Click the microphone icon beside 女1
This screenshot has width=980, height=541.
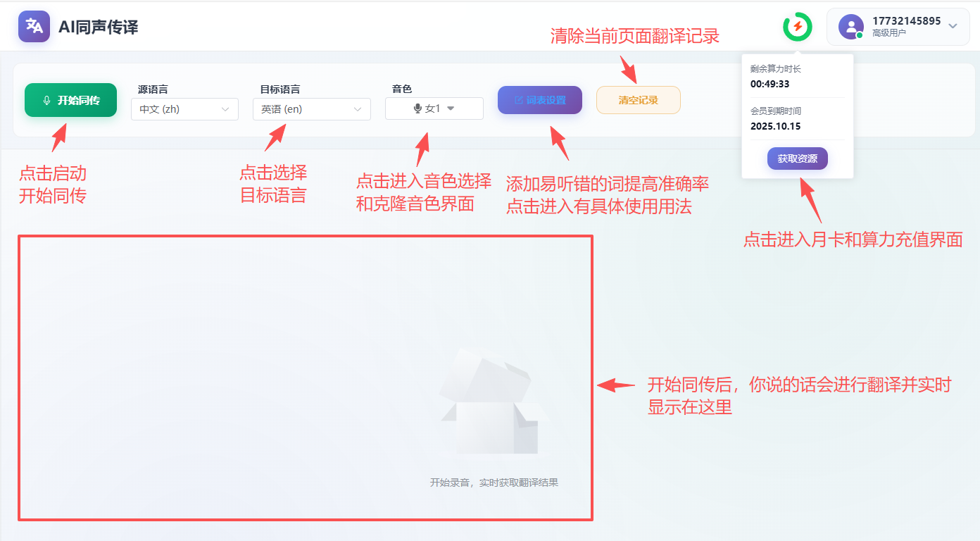pos(417,108)
